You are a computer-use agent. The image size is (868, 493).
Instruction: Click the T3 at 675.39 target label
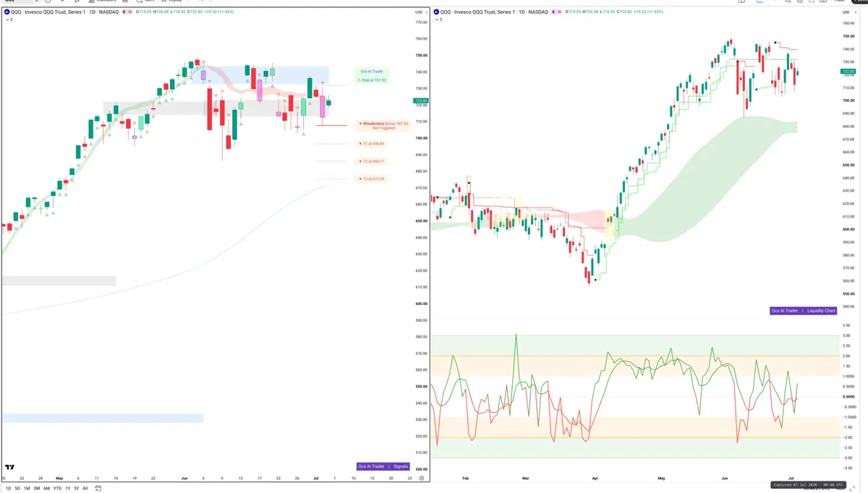371,179
